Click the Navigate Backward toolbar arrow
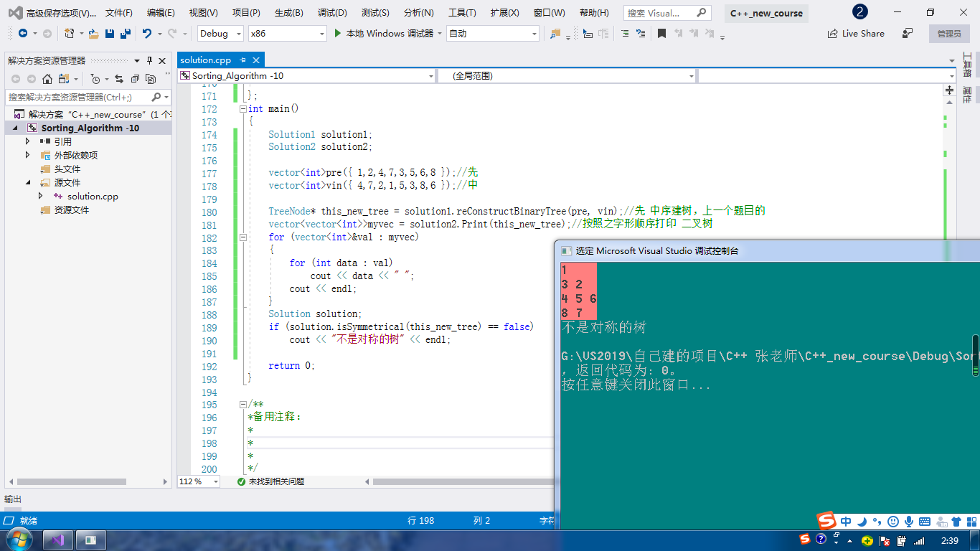Viewport: 980px width, 551px height. 23,34
